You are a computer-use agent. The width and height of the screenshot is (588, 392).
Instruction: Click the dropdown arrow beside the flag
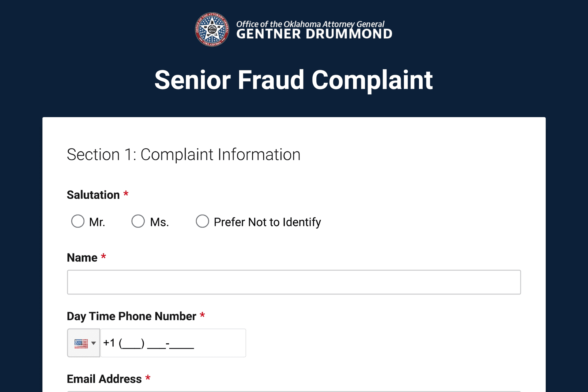pos(93,344)
